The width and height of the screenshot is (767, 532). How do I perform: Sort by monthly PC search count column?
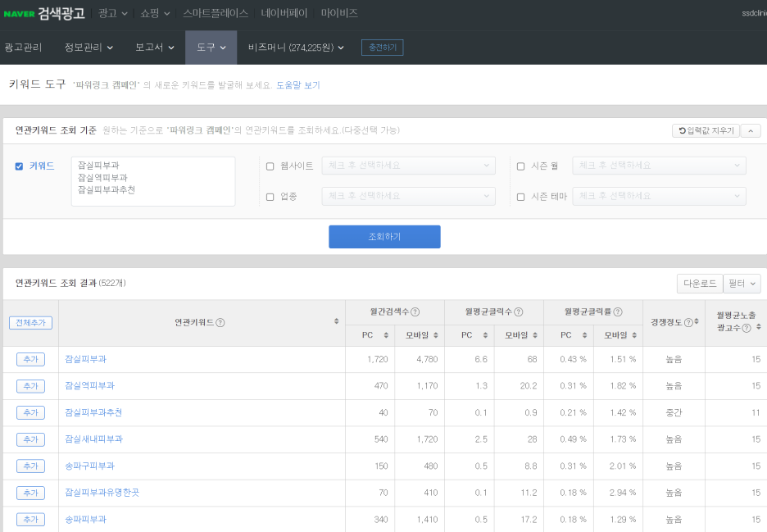386,335
